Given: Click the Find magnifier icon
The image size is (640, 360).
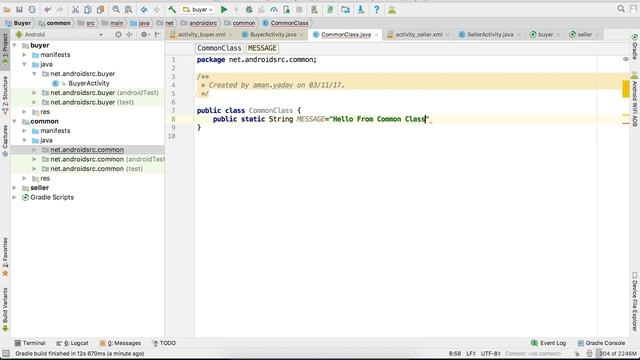Looking at the screenshot, I should (x=116, y=9).
